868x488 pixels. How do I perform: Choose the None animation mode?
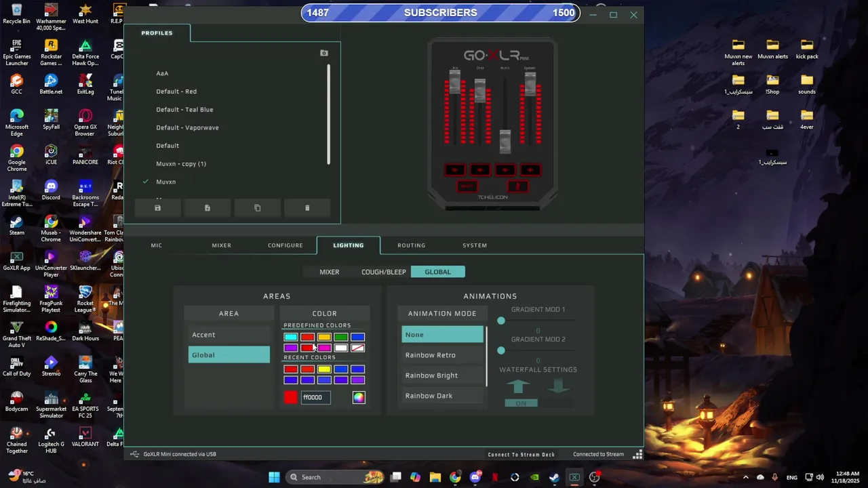coord(442,335)
